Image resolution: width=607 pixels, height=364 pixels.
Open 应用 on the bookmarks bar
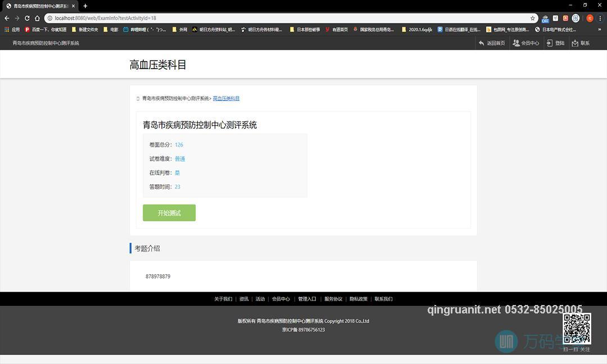pos(13,29)
